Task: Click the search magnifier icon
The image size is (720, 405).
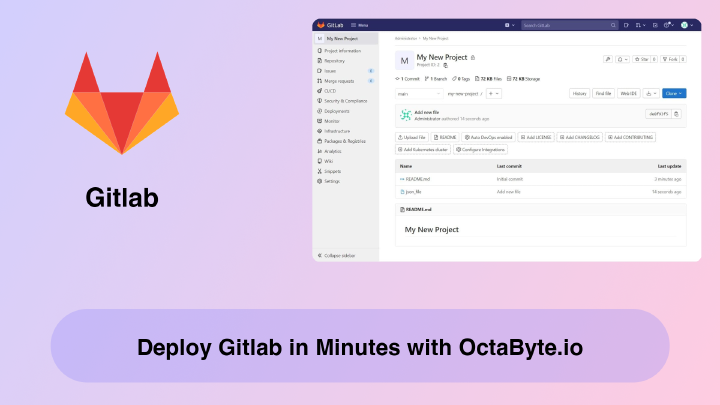Action: 613,25
